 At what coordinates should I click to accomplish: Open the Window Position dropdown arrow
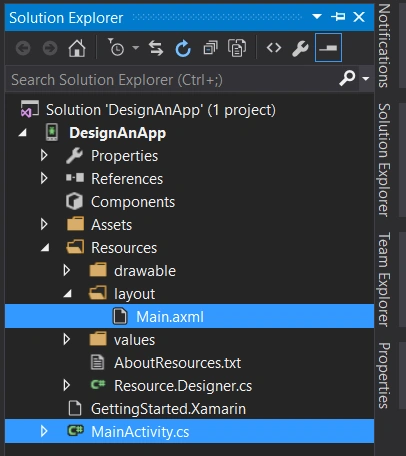point(317,16)
